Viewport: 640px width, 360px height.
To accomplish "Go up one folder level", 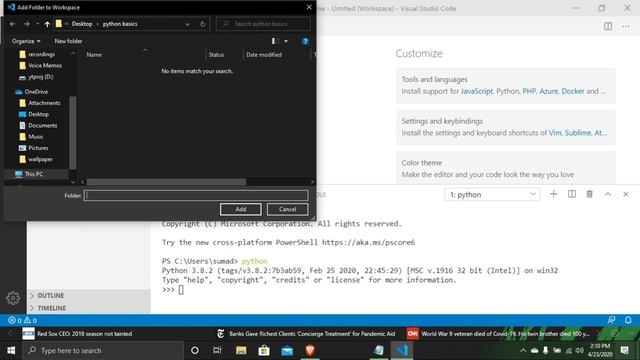I will coord(47,24).
